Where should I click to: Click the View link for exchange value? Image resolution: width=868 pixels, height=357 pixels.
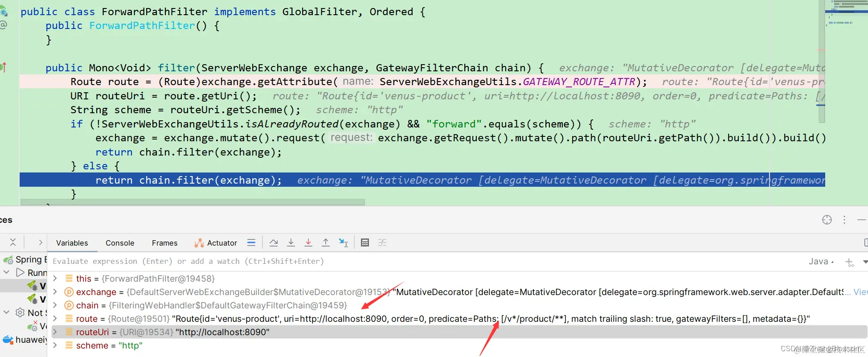pyautogui.click(x=860, y=292)
